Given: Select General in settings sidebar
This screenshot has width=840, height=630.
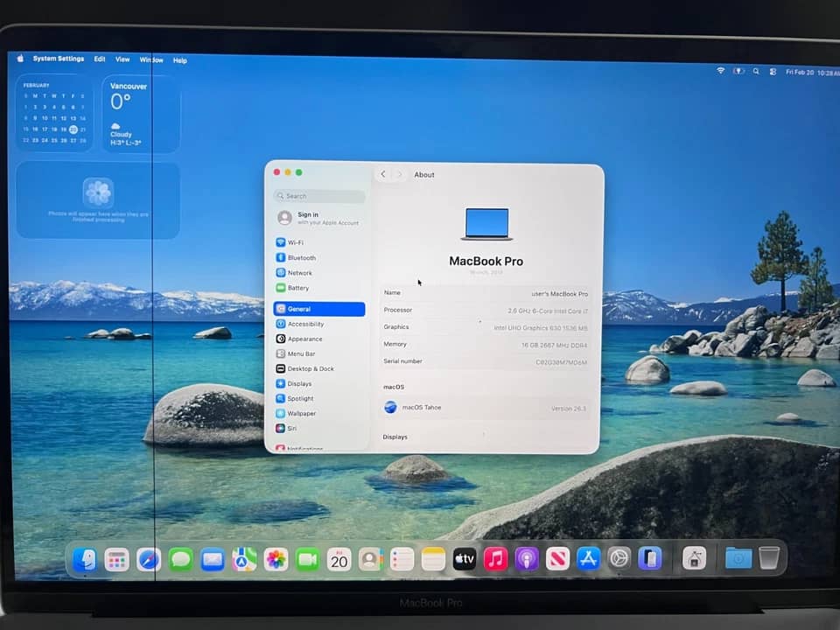Looking at the screenshot, I should (x=319, y=309).
